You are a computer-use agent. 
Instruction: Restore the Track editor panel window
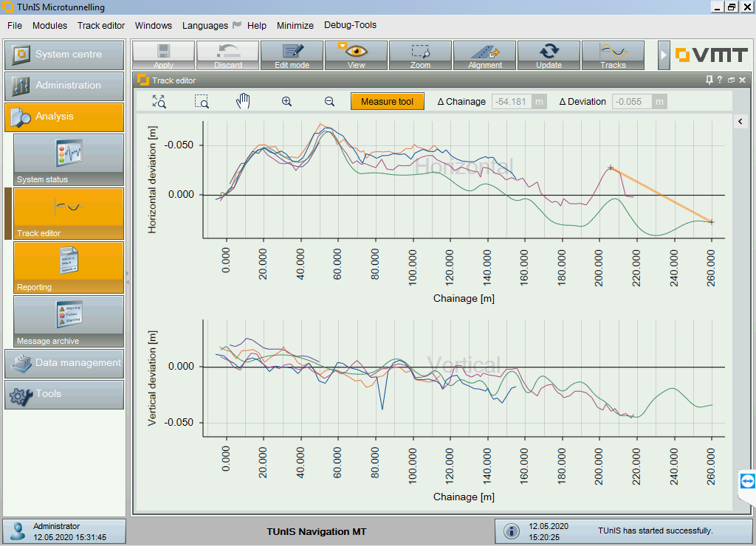click(x=731, y=80)
